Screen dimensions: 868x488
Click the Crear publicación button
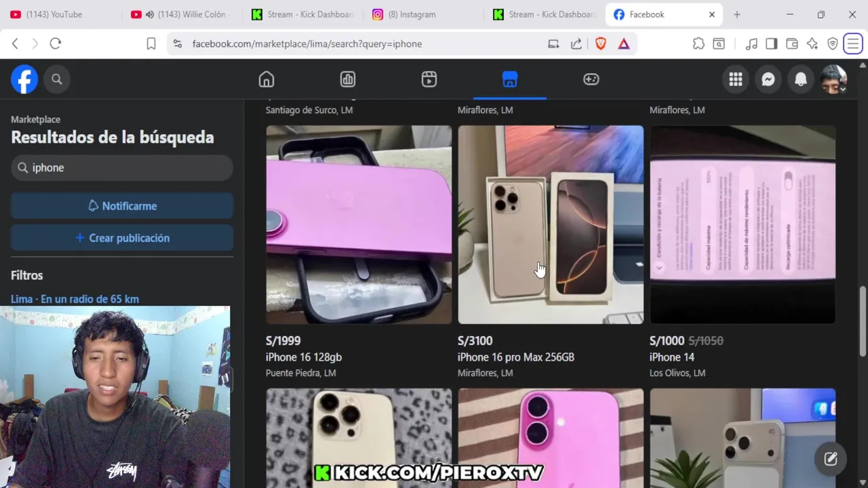[122, 238]
